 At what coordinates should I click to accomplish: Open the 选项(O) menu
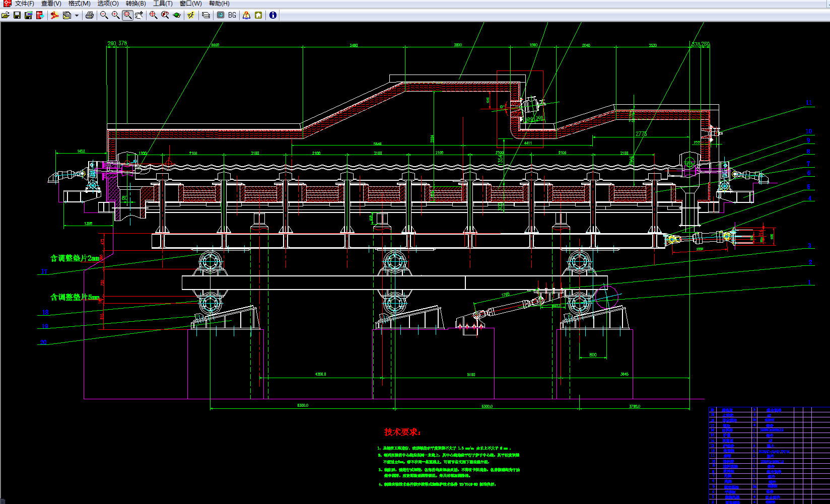click(108, 4)
